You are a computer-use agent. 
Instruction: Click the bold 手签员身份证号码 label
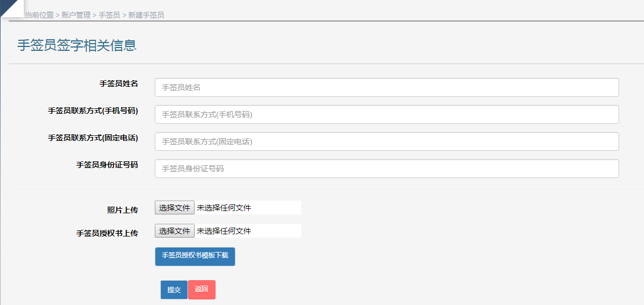(107, 165)
